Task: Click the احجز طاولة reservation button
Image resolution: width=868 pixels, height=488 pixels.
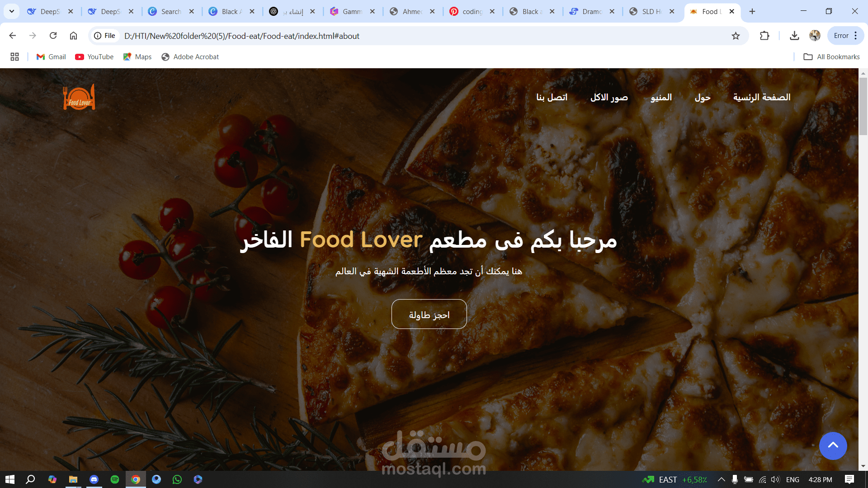Action: tap(429, 314)
